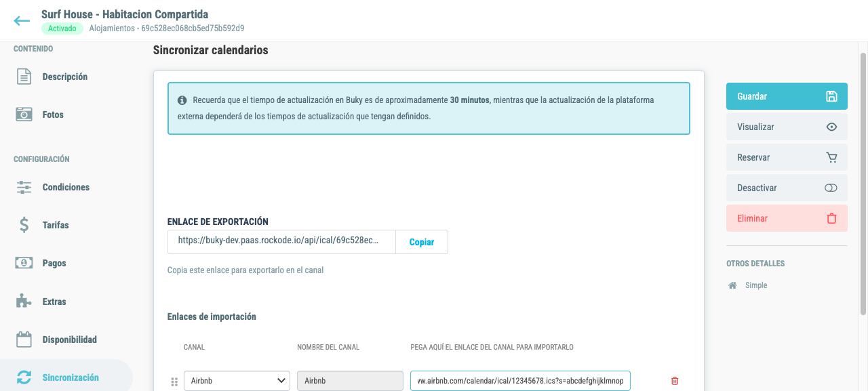Click the Pagos banknote icon
The image size is (868, 391).
tap(24, 263)
